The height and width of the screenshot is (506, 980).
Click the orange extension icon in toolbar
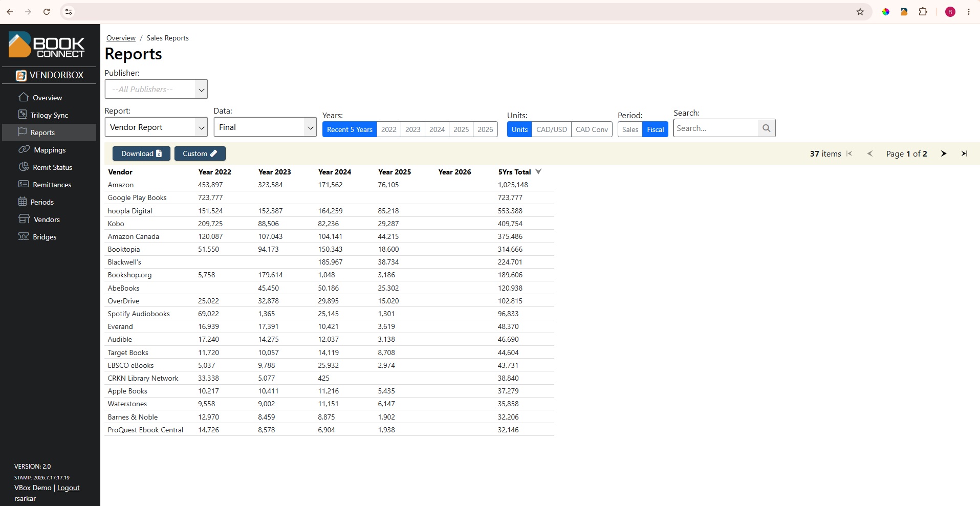click(x=904, y=12)
